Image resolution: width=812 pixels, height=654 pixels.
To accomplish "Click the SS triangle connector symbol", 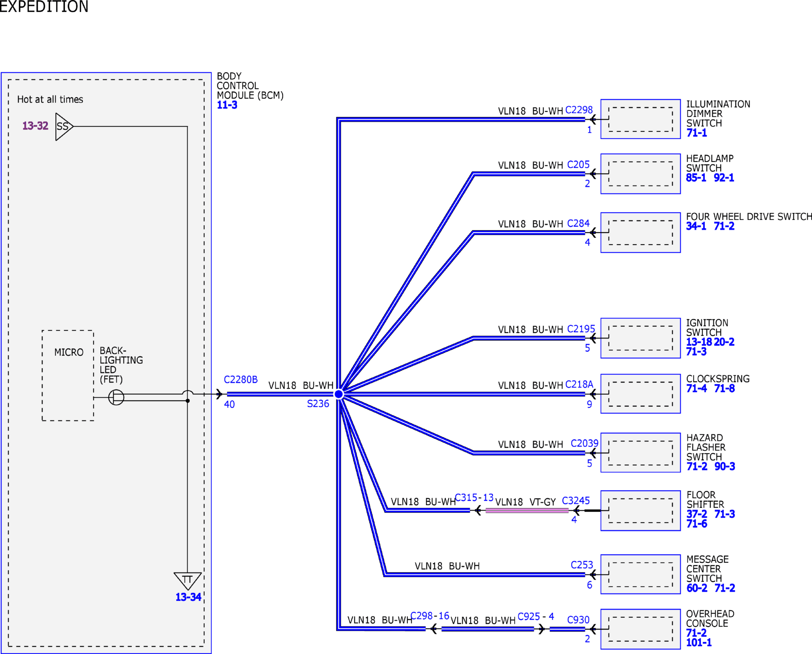I will pos(64,127).
